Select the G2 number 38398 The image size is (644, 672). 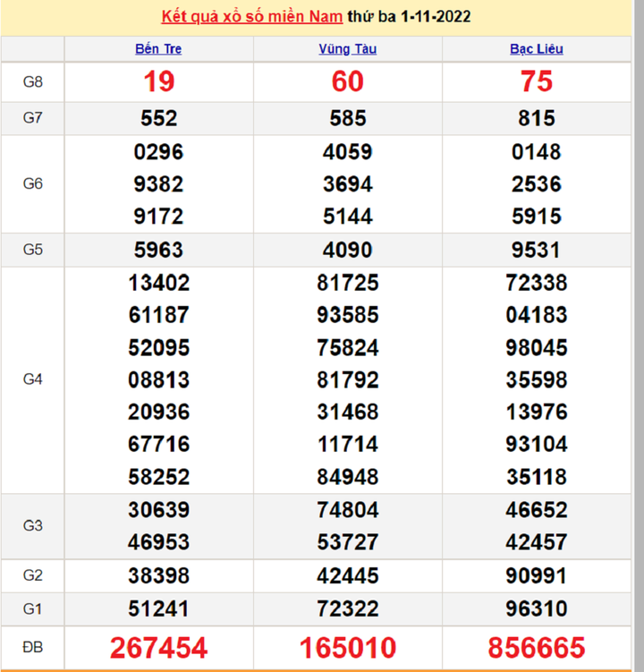tap(159, 575)
